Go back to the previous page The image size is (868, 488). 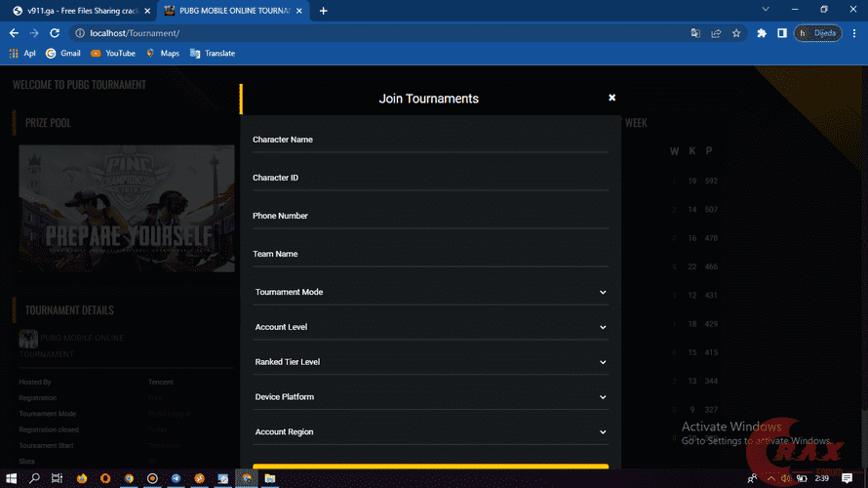point(14,33)
